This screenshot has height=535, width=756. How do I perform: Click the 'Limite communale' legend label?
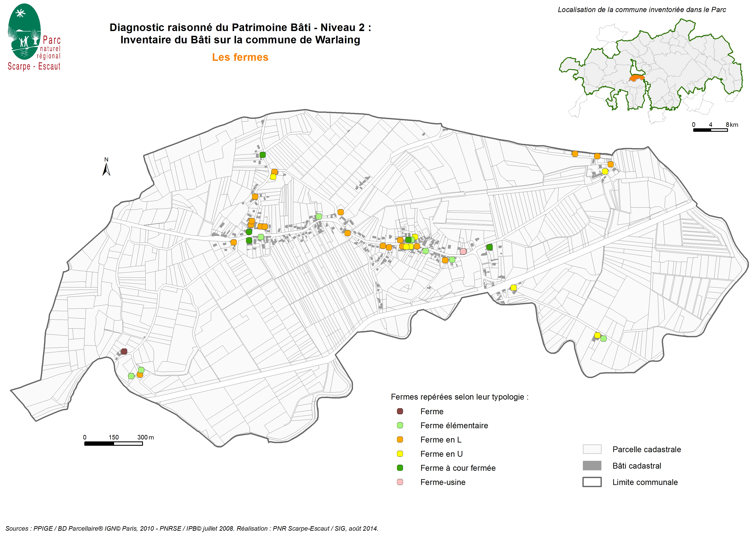(645, 482)
